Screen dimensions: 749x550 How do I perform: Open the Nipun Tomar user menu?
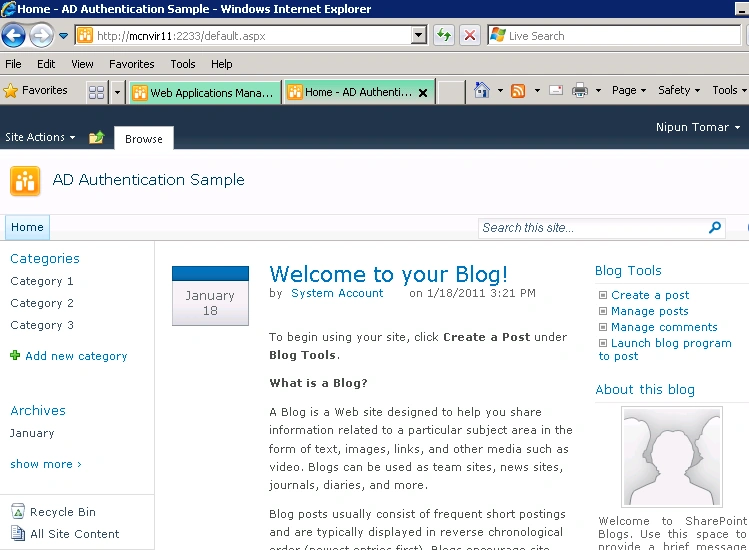pos(697,127)
